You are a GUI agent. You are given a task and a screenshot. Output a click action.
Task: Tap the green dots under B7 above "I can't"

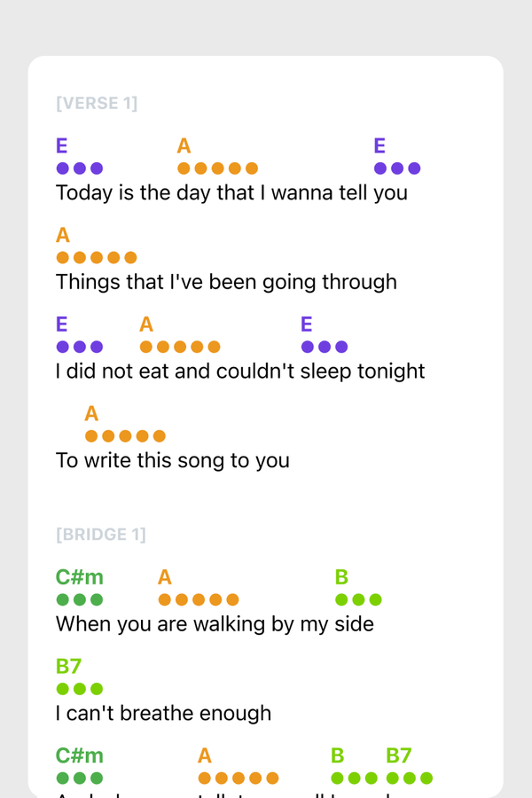point(80,689)
